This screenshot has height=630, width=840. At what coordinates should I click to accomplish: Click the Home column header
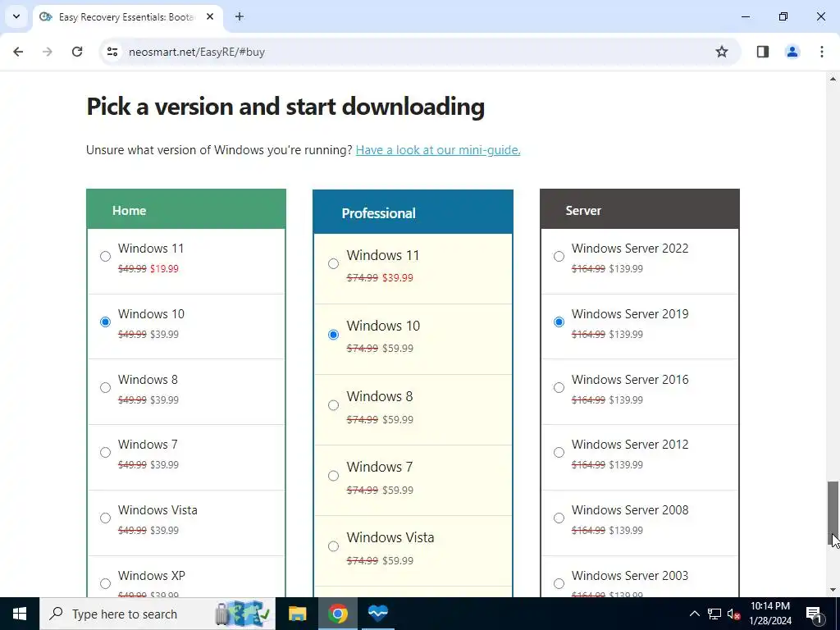point(186,209)
